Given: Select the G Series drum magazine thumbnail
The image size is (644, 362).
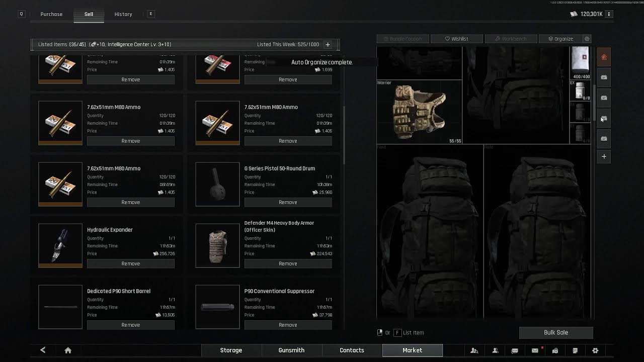Looking at the screenshot, I should point(217,184).
